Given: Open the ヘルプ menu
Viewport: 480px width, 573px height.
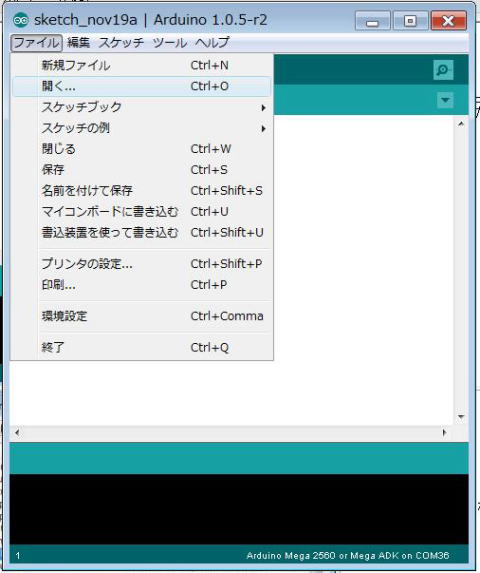Looking at the screenshot, I should click(212, 43).
